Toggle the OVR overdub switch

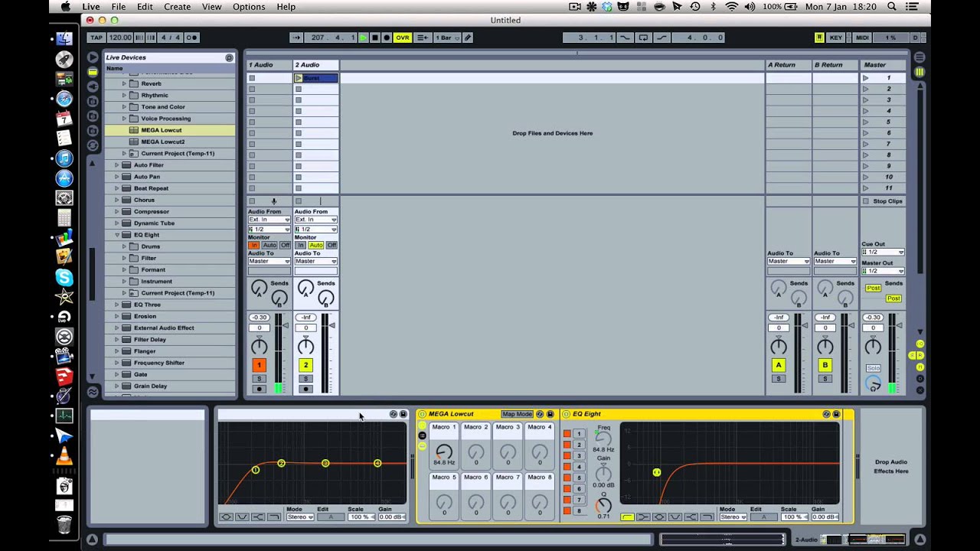tap(403, 37)
